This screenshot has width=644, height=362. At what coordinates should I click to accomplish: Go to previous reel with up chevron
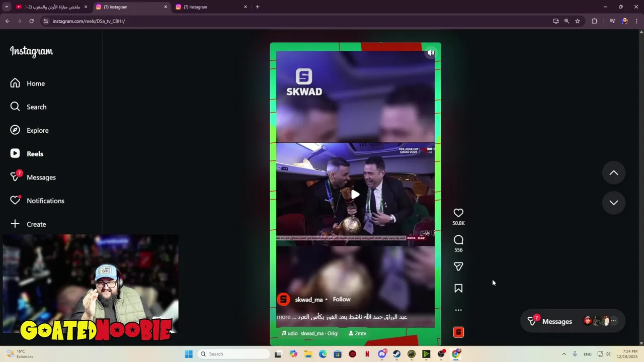pos(614,172)
